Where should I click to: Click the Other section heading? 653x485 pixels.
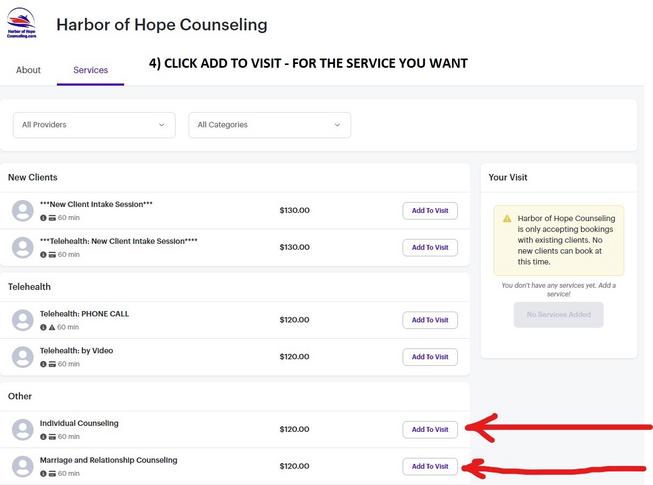coord(20,396)
